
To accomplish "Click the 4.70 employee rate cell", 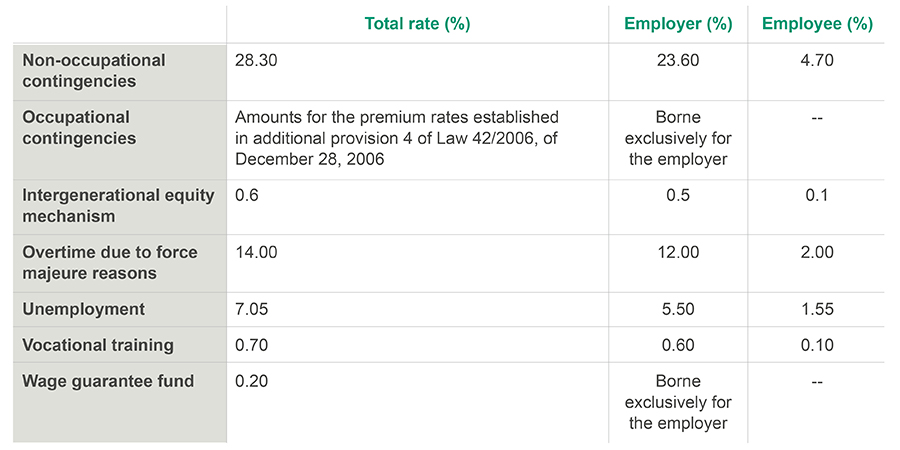I will coord(817,60).
